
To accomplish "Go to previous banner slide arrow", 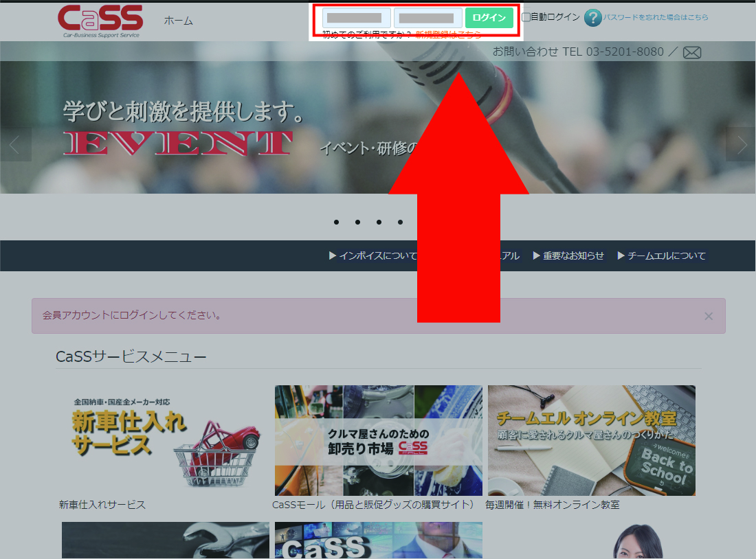I will [15, 144].
